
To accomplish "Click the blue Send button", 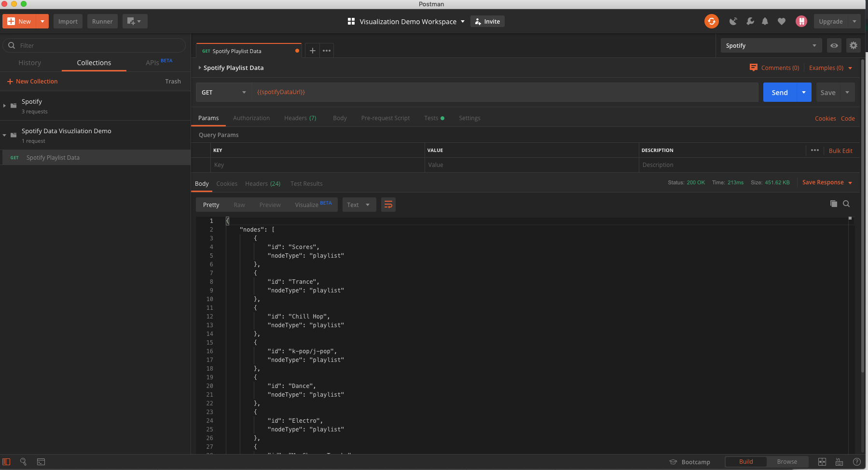I will point(780,92).
